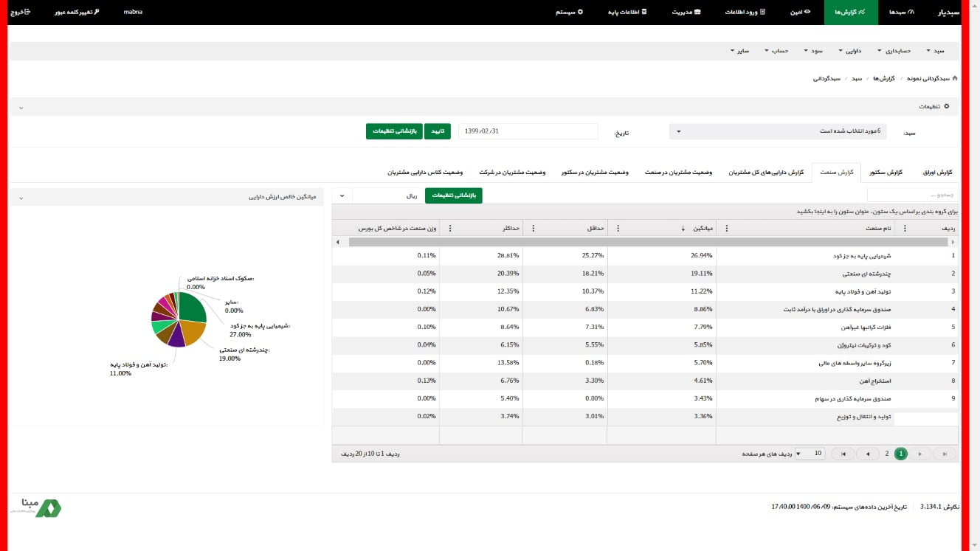The height and width of the screenshot is (551, 980).
Task: Collapse the میانگین خالص ارزش دارایی chart panel
Action: tap(21, 198)
